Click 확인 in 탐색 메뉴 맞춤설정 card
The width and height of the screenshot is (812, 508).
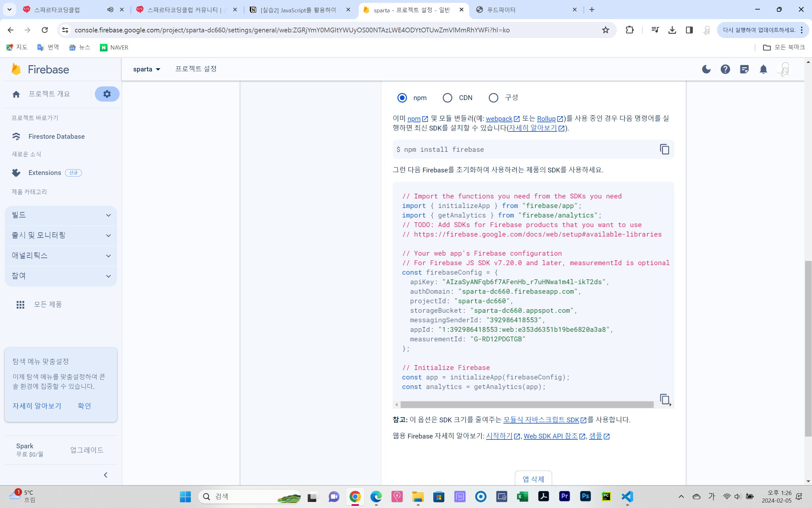click(84, 406)
